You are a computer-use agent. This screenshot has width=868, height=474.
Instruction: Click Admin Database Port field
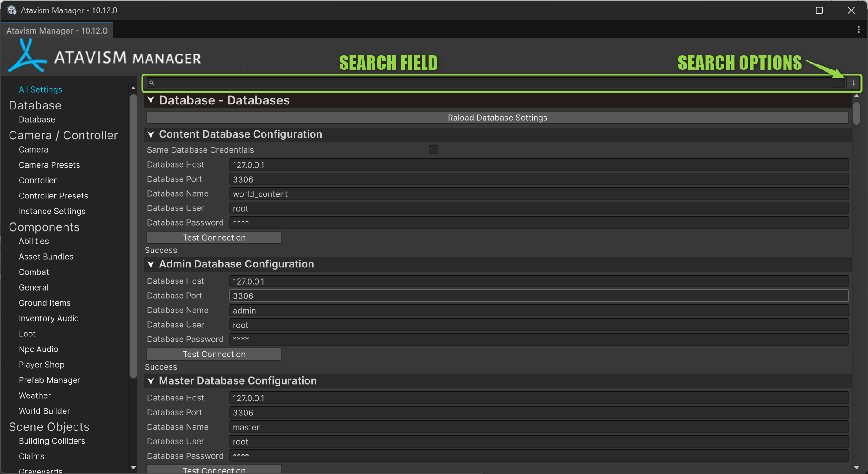point(539,296)
